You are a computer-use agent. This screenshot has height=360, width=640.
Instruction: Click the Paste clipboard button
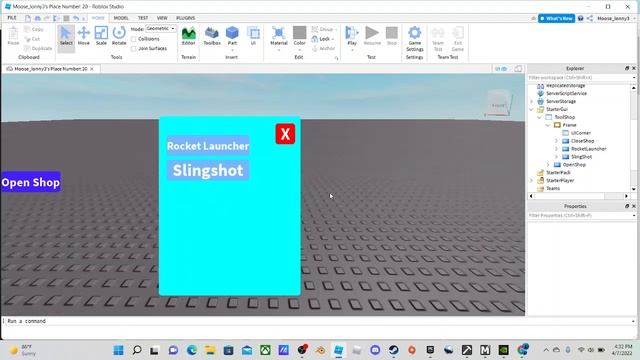point(13,36)
